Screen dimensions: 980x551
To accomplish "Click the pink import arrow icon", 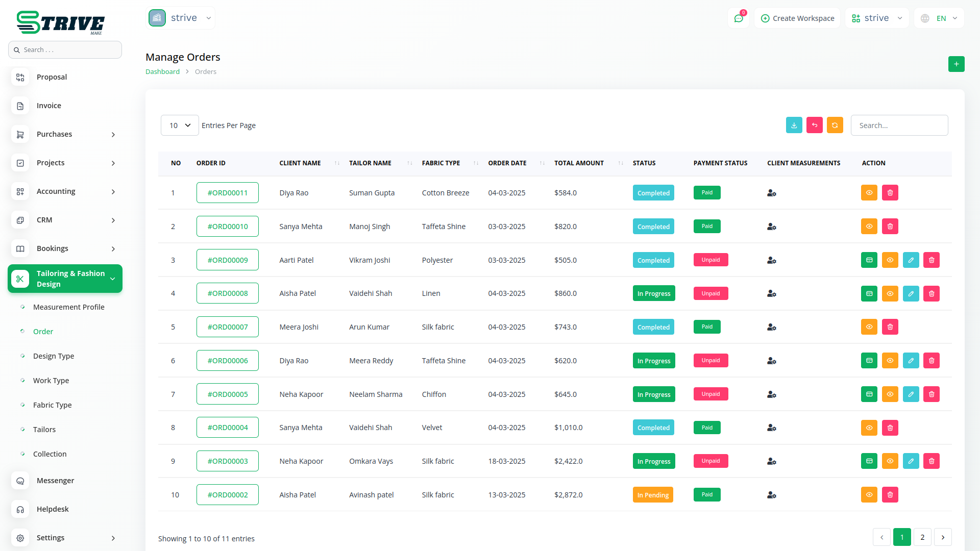I will click(x=814, y=125).
